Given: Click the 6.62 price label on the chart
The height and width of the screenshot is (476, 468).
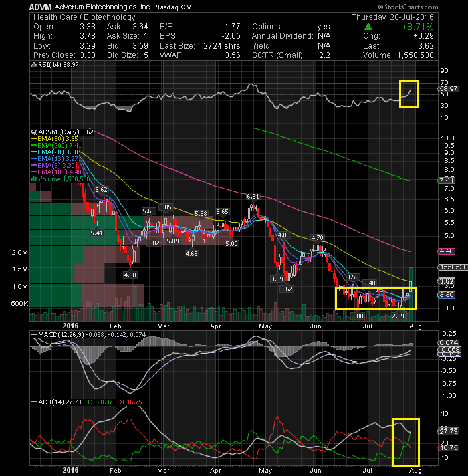Looking at the screenshot, I should [x=101, y=190].
